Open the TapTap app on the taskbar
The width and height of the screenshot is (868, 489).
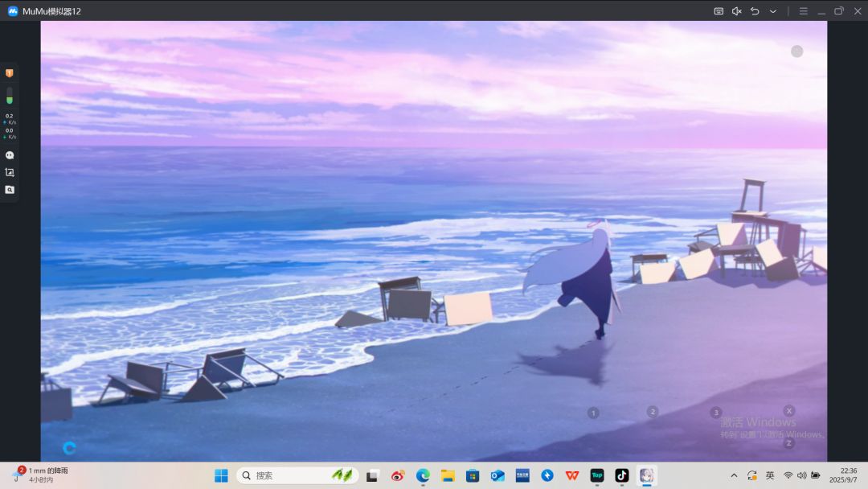596,475
